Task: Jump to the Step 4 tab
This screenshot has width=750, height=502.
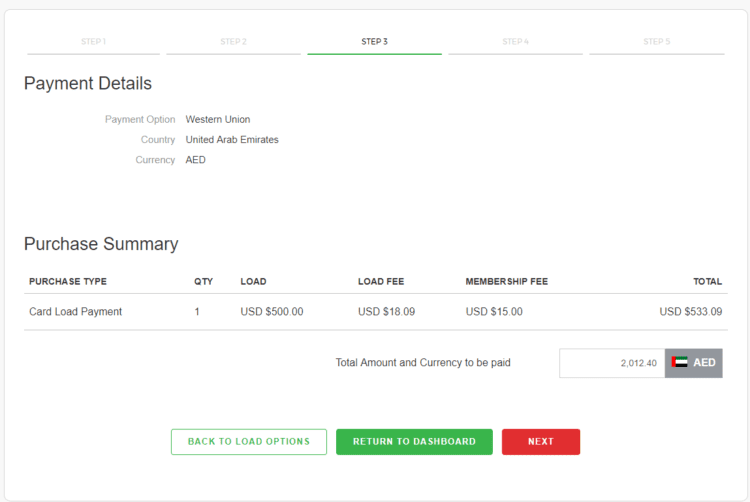Action: (x=516, y=42)
